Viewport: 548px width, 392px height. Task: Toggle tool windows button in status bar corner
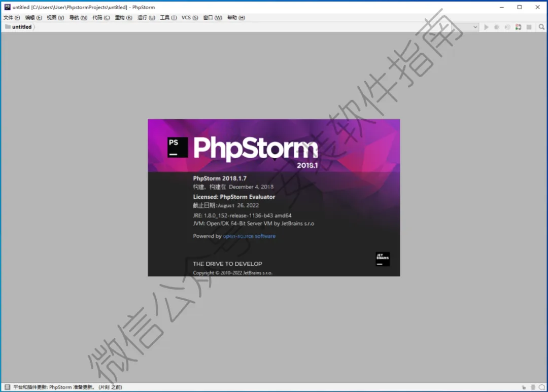click(7, 387)
